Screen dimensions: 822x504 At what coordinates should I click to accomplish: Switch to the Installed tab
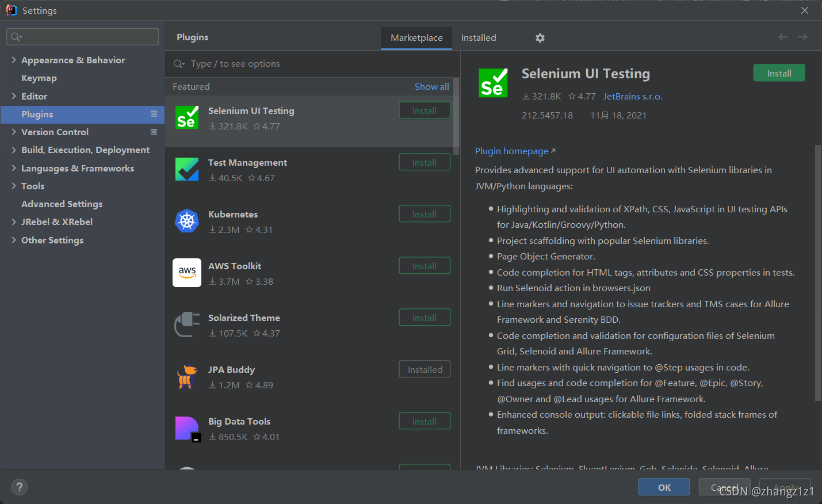478,38
